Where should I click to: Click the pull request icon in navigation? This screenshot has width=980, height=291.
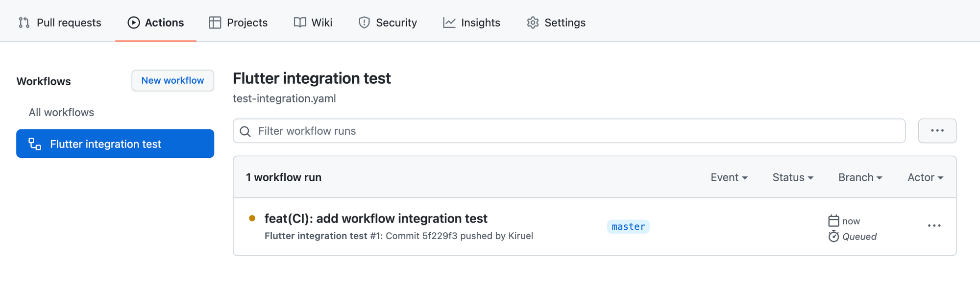(24, 23)
